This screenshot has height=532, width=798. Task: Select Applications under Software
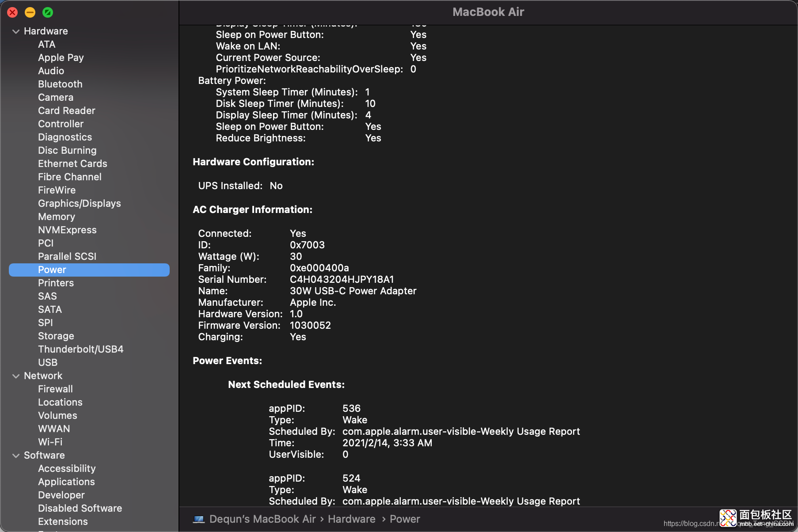pos(66,482)
